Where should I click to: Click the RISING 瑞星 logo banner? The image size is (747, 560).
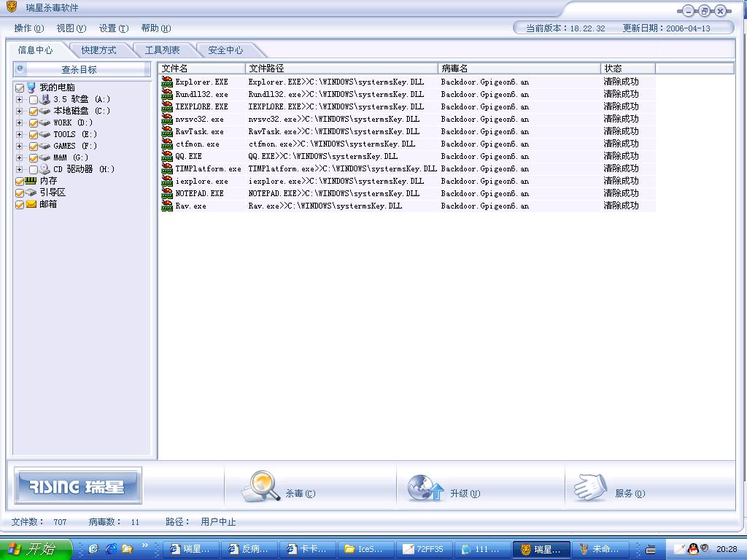pyautogui.click(x=78, y=486)
